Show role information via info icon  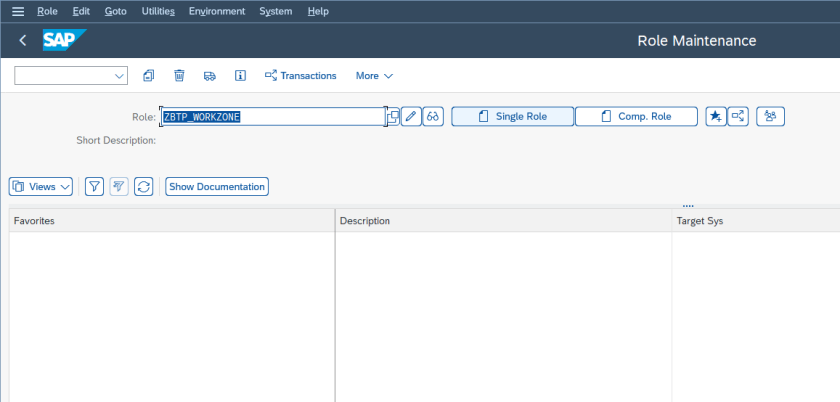pyautogui.click(x=241, y=76)
